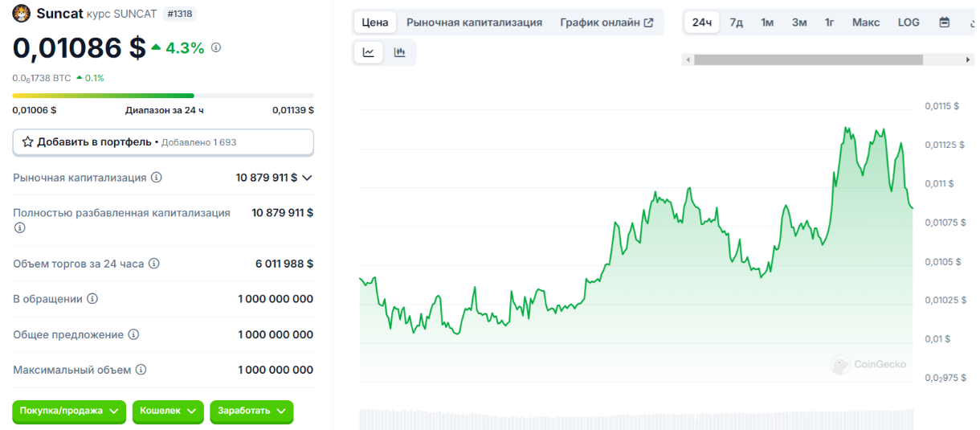Click the Общее предложение value 1 000 000 000
Image resolution: width=980 pixels, height=430 pixels.
pos(276,334)
